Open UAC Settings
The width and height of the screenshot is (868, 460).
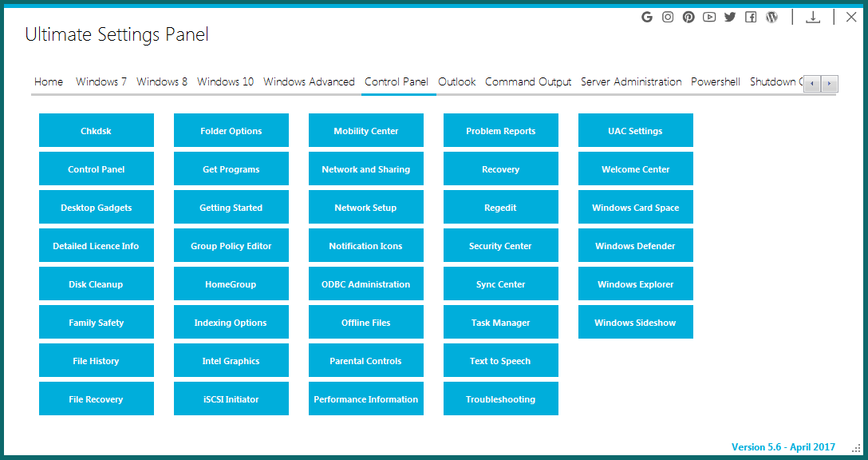point(635,131)
